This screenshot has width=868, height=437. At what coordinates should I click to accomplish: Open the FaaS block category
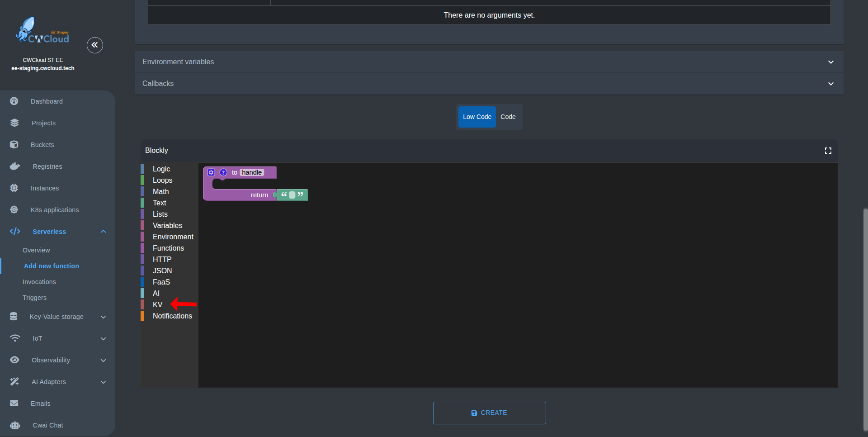click(x=169, y=282)
